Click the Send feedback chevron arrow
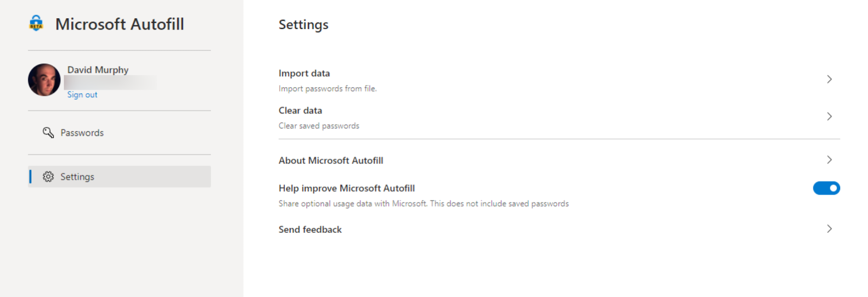 coord(829,229)
